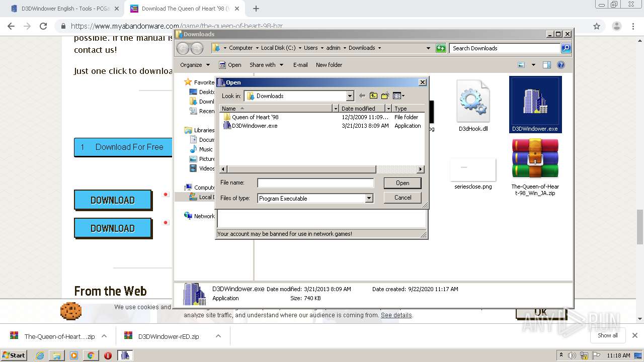Open the Organize menu
The image size is (644, 362).
click(x=195, y=65)
